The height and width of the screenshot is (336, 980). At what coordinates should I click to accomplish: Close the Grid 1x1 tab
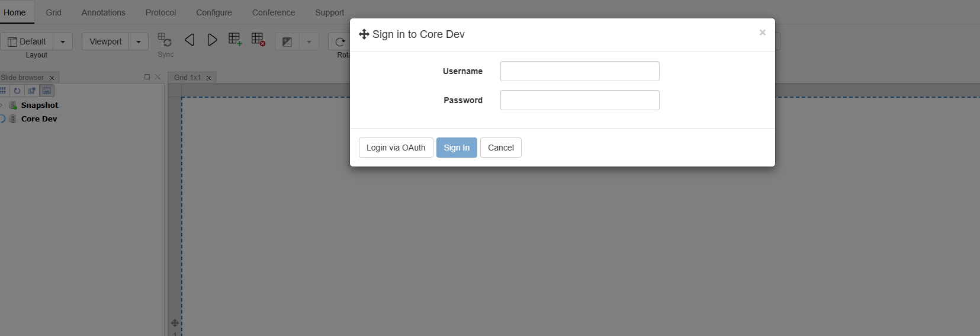click(x=208, y=78)
